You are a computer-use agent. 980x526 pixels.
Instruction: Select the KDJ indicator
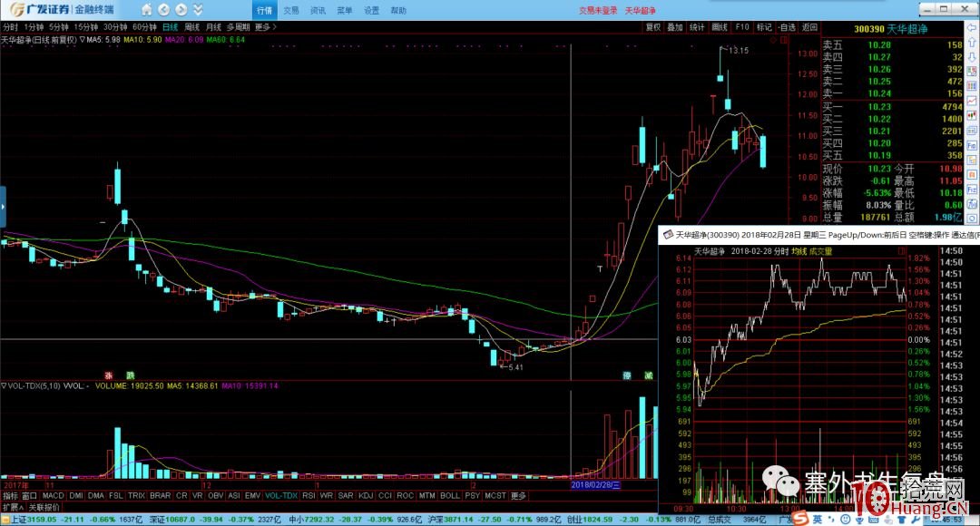[x=366, y=495]
